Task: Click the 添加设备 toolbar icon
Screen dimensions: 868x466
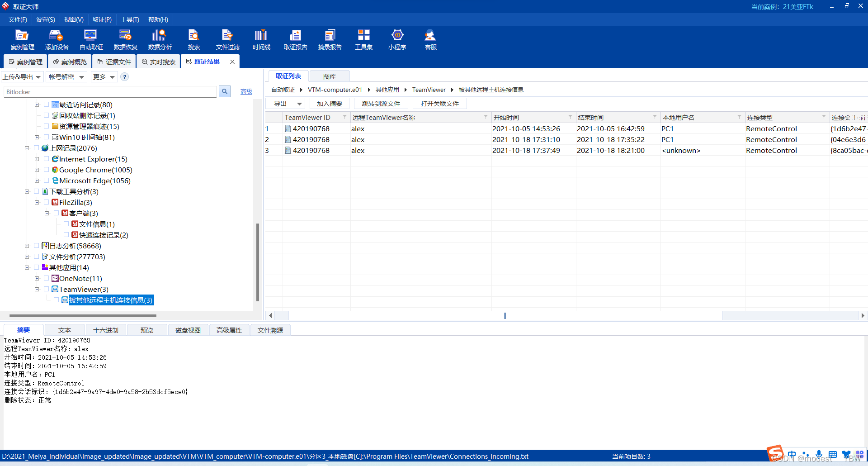Action: (57, 39)
